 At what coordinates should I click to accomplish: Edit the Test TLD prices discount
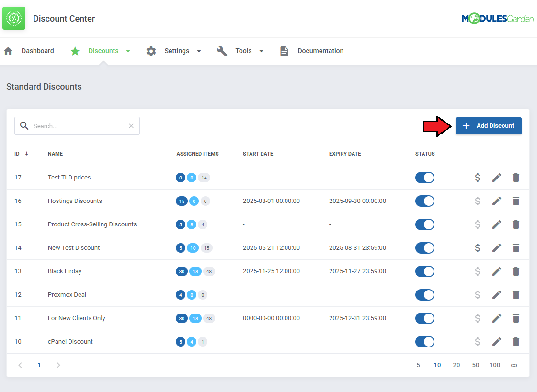click(x=497, y=178)
